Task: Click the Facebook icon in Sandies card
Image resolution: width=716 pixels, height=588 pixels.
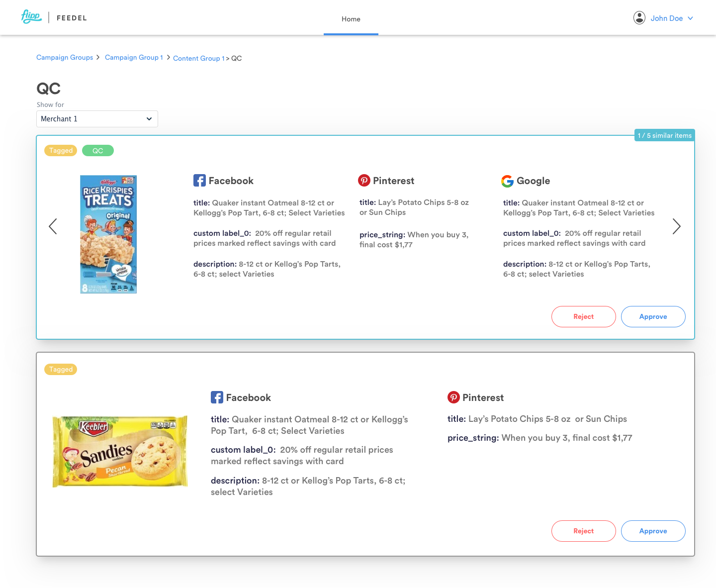Action: pyautogui.click(x=217, y=397)
